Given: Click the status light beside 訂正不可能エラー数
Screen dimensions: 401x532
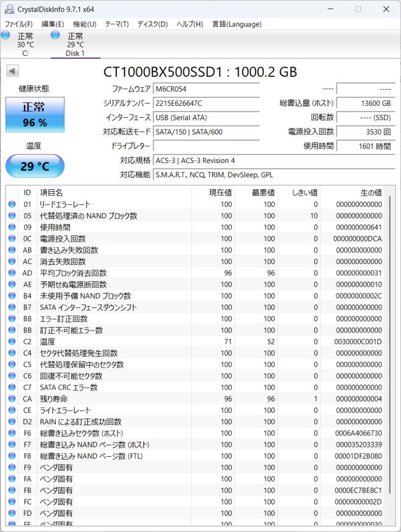Looking at the screenshot, I should coord(11,330).
